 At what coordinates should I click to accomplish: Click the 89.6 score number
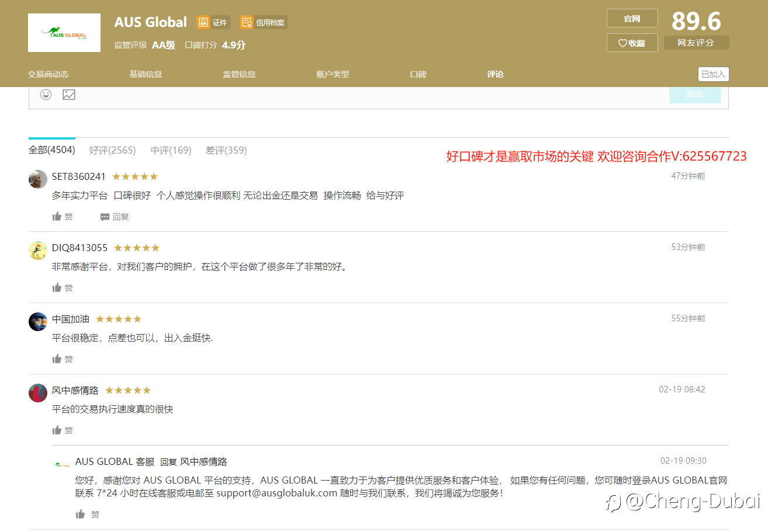696,21
